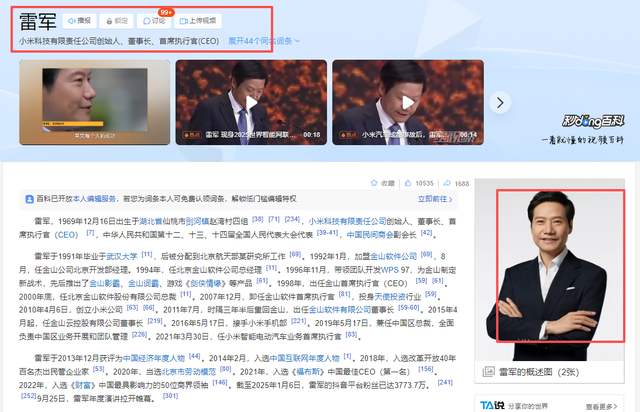Click the 雷军 page title
This screenshot has height=412, width=640.
[x=38, y=22]
